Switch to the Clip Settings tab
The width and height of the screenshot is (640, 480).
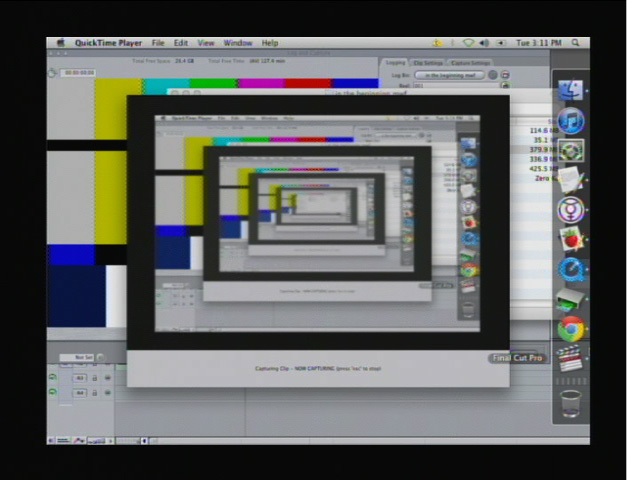[427, 62]
